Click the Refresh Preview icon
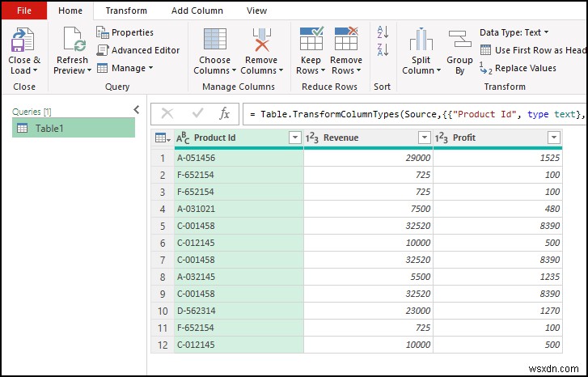Image resolution: width=588 pixels, height=377 pixels. (x=74, y=39)
